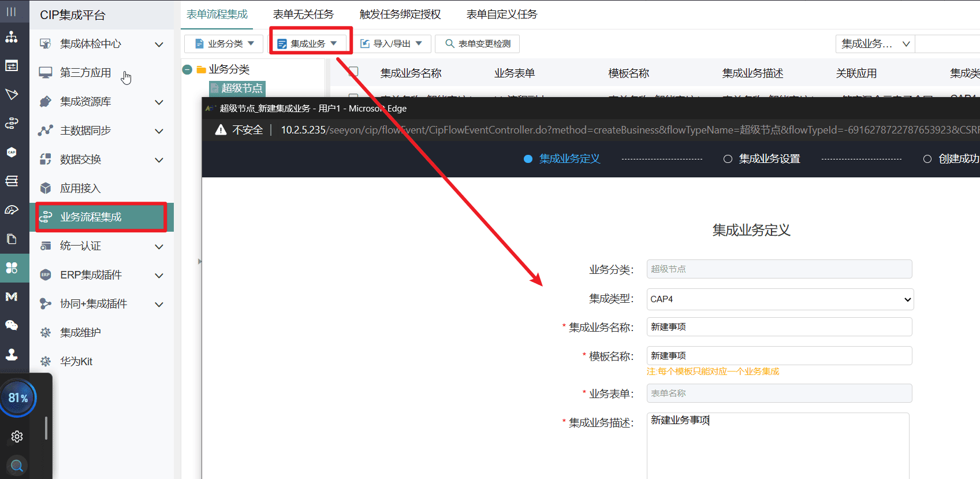
Task: Click the 集成业务描述 column header
Action: coord(753,73)
